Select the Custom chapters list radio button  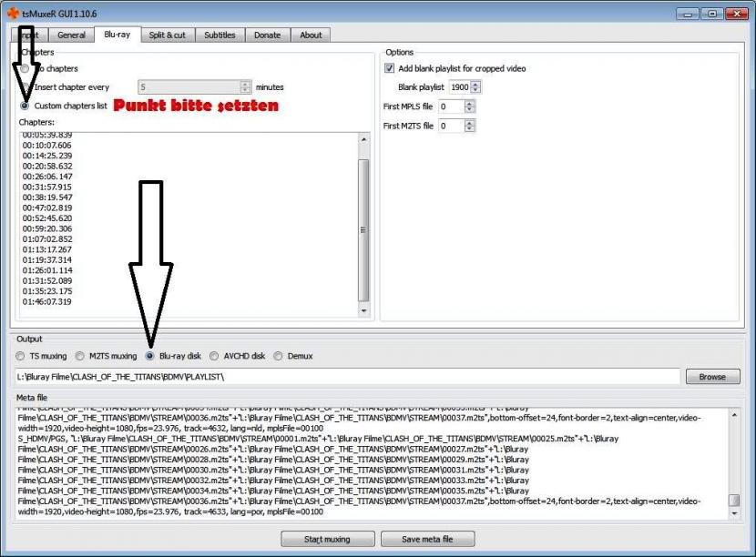[25, 106]
